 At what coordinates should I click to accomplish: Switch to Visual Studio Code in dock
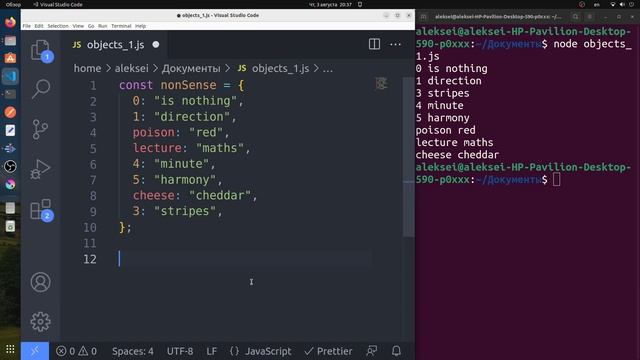10,76
